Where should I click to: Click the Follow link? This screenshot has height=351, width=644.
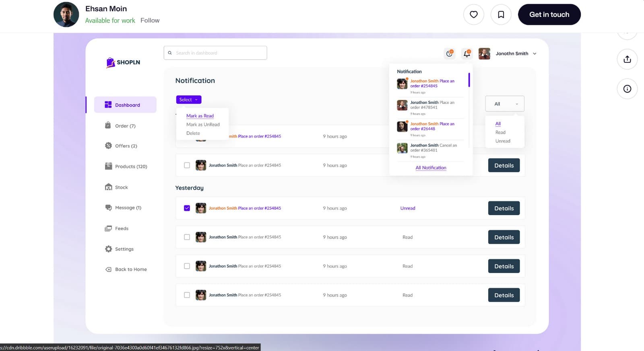tap(150, 21)
